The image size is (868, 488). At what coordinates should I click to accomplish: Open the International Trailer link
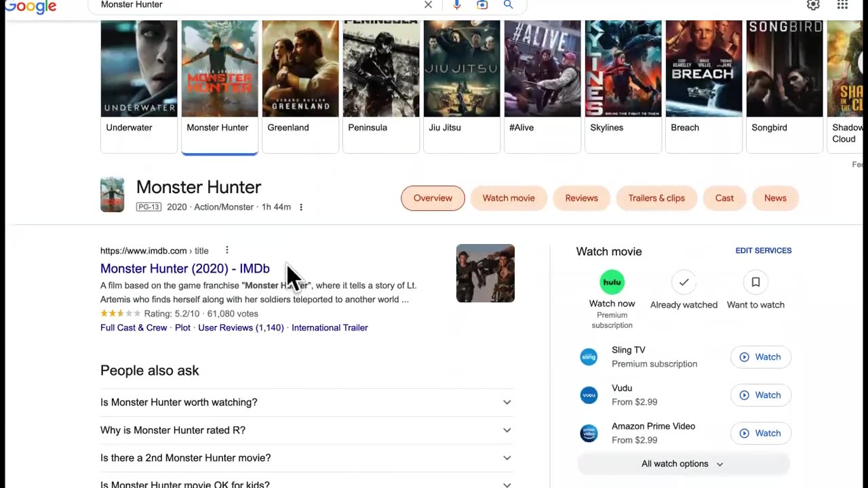pos(330,327)
